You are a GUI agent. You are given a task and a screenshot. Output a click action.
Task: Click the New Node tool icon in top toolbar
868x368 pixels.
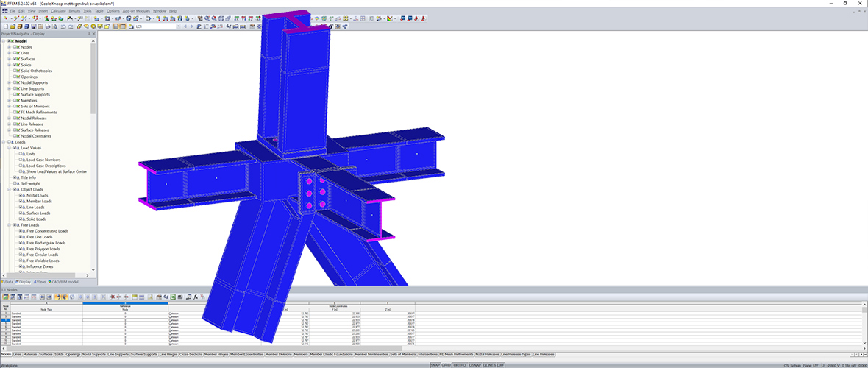[x=6, y=18]
